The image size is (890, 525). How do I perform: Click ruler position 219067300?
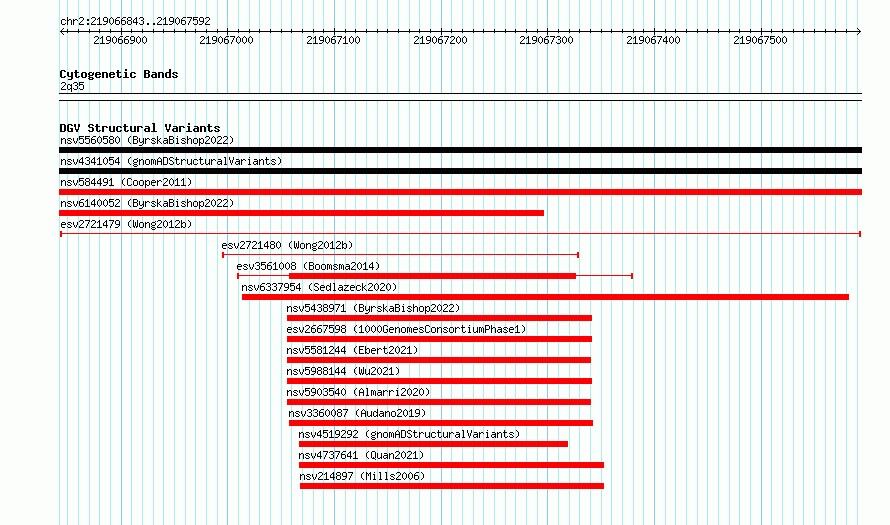(547, 40)
